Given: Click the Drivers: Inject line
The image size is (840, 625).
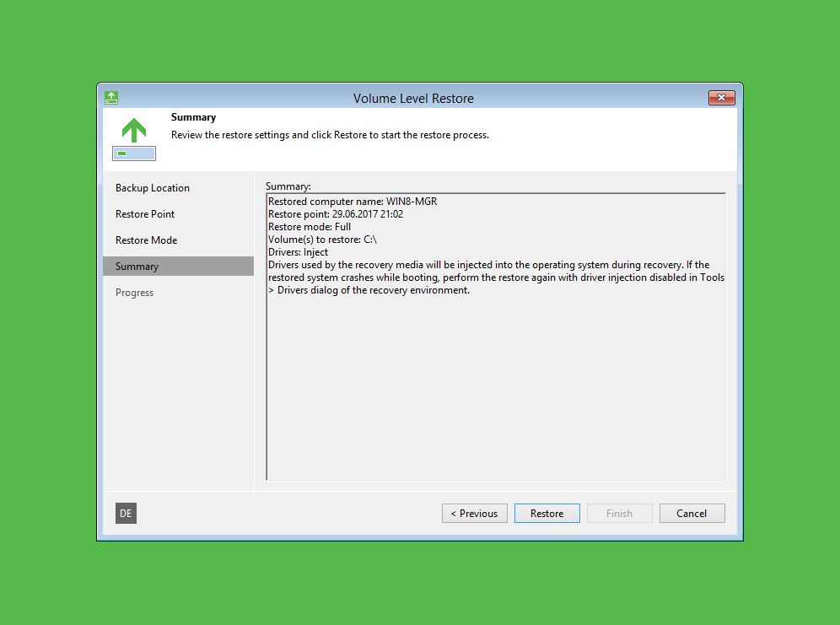Looking at the screenshot, I should tap(299, 252).
